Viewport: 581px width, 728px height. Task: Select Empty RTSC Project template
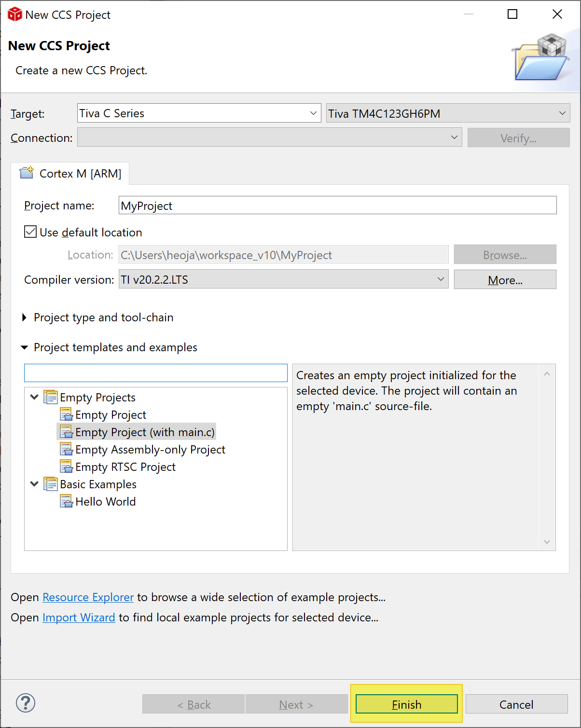pos(125,467)
